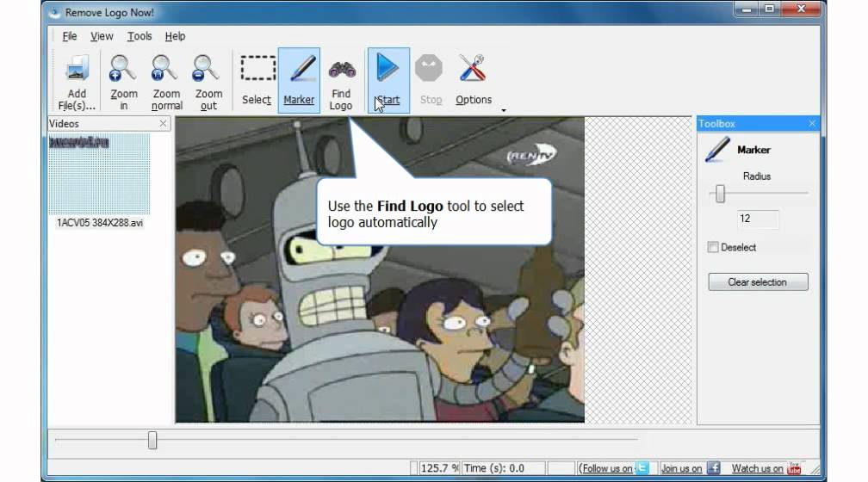The width and height of the screenshot is (868, 482).
Task: Click the YouTube icon in status bar
Action: pyautogui.click(x=794, y=468)
